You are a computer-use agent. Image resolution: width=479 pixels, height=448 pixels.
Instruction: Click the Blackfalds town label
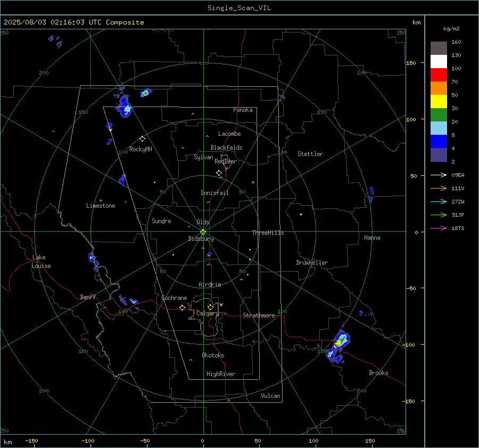pos(226,148)
